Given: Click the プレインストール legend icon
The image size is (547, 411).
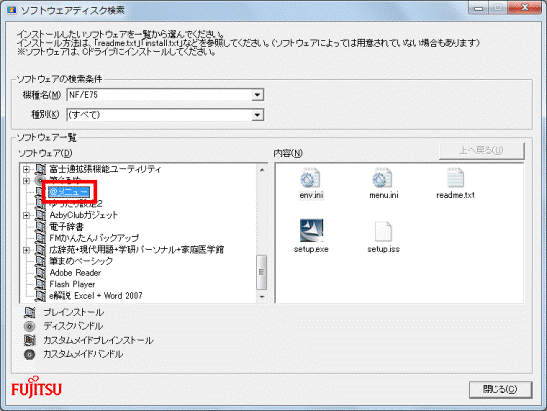Looking at the screenshot, I should pyautogui.click(x=30, y=312).
